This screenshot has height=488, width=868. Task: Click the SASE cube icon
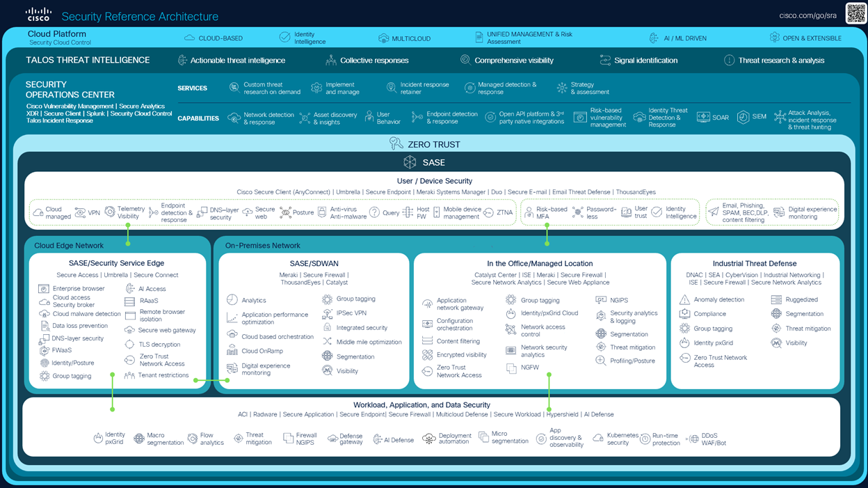click(410, 162)
